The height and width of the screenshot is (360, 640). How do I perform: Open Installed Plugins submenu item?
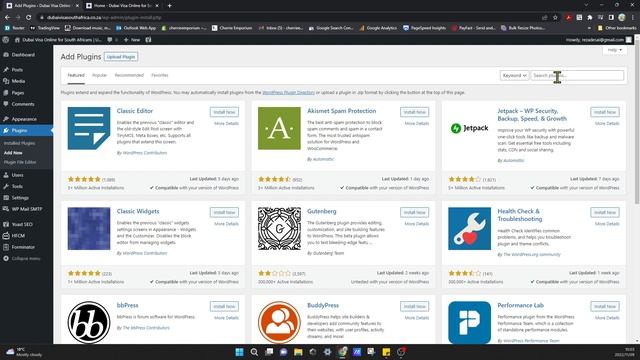click(19, 143)
